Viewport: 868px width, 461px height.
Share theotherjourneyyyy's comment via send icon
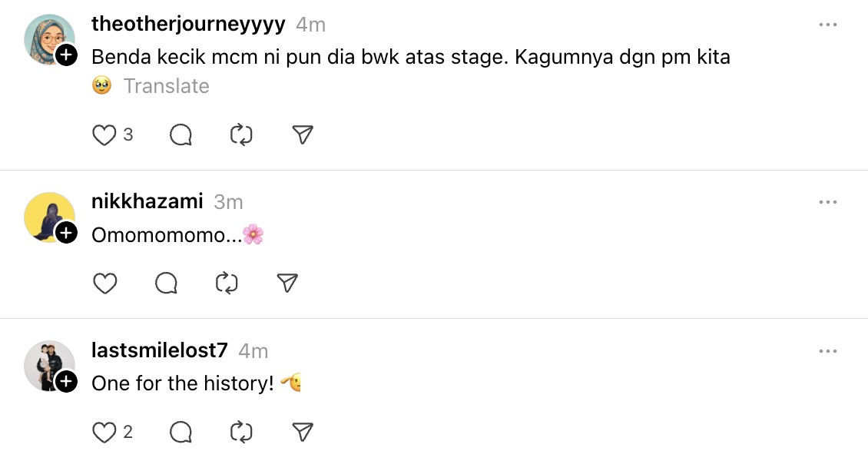point(303,135)
